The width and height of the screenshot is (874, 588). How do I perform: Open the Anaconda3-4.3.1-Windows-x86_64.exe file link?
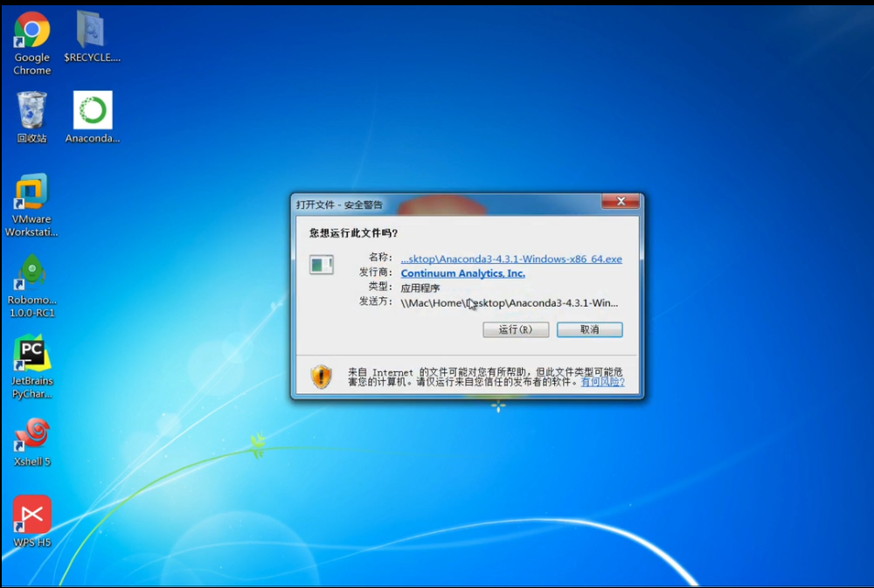point(511,259)
